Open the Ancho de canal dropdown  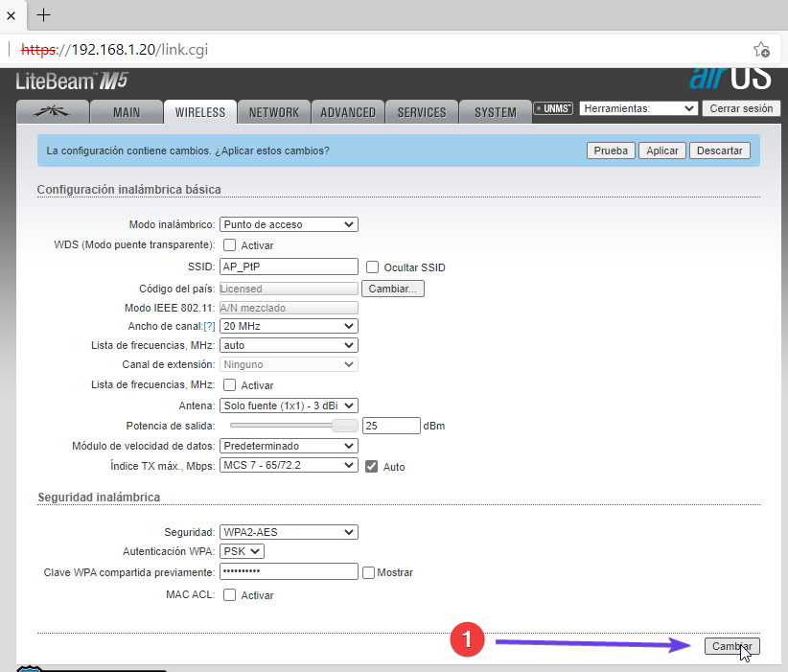point(289,326)
